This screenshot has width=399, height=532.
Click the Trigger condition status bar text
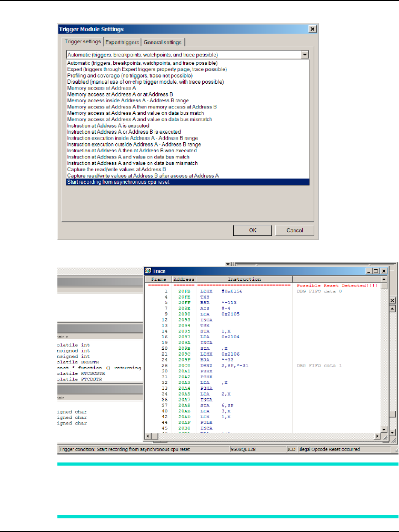point(124,449)
